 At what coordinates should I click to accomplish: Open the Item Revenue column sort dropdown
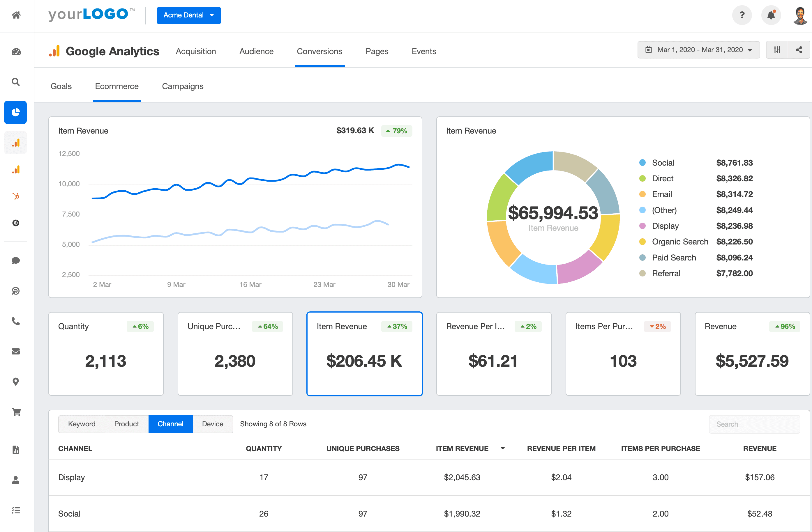pos(502,448)
